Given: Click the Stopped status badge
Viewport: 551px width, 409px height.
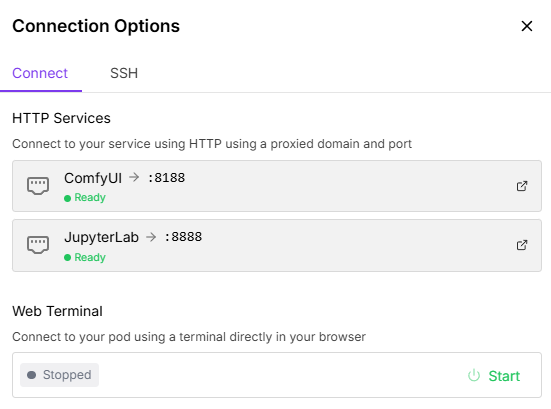Looking at the screenshot, I should (x=59, y=375).
